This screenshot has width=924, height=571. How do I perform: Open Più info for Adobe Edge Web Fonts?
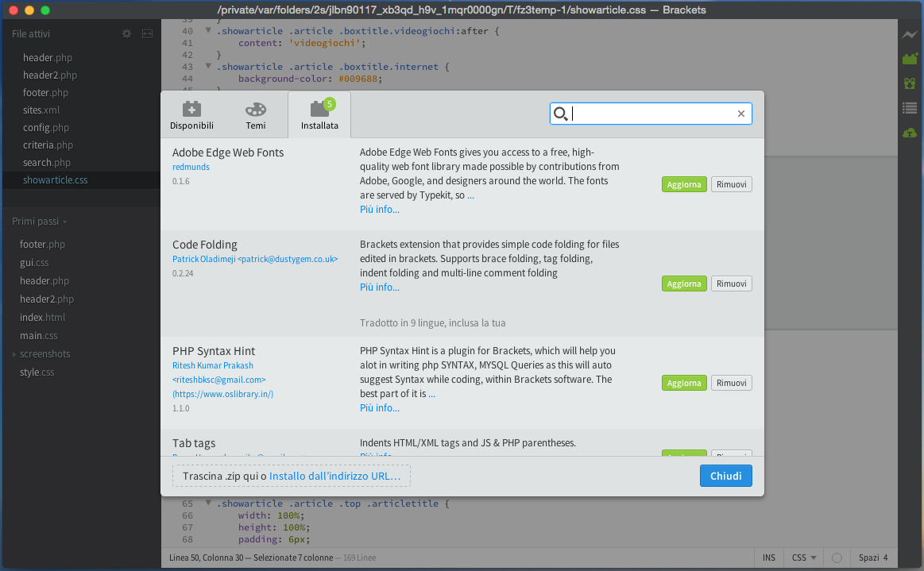click(380, 209)
